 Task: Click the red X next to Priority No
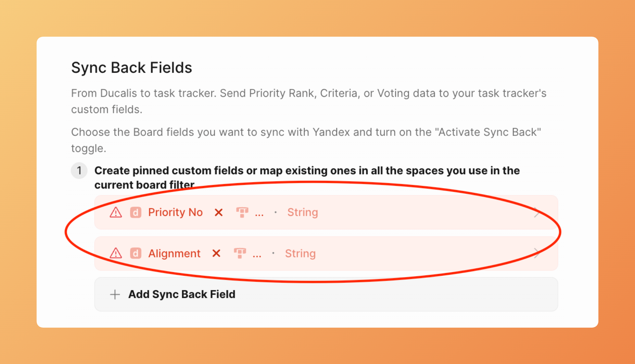pyautogui.click(x=219, y=212)
